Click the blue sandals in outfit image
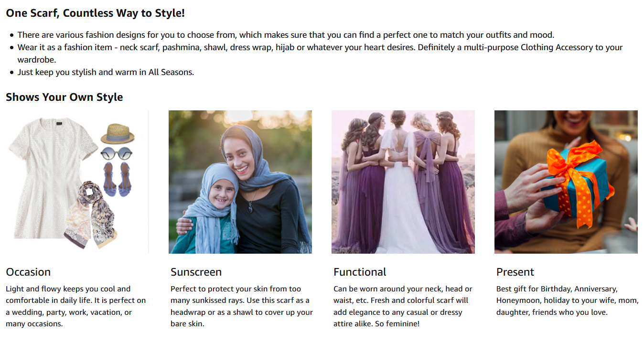 pos(117,179)
